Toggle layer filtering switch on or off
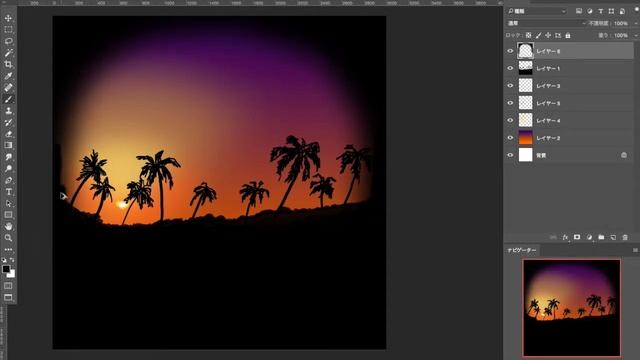 pyautogui.click(x=637, y=9)
